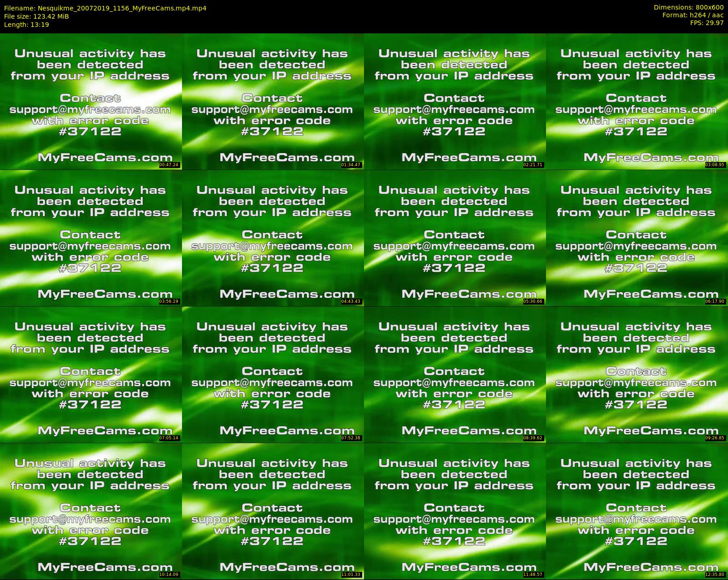Select the thumbnail timestamped 06:17.90
Viewport: 728px width, 580px height.
(x=637, y=238)
